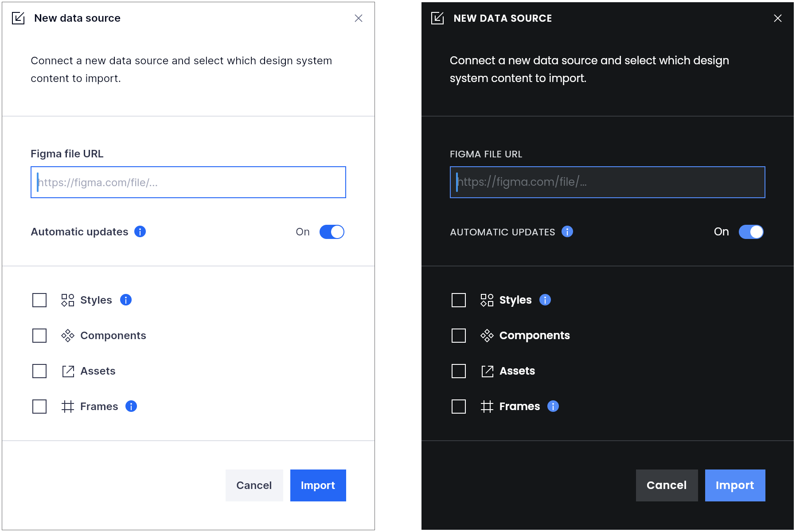Check the Styles checkbox in dark dialog
796x532 pixels.
click(459, 300)
